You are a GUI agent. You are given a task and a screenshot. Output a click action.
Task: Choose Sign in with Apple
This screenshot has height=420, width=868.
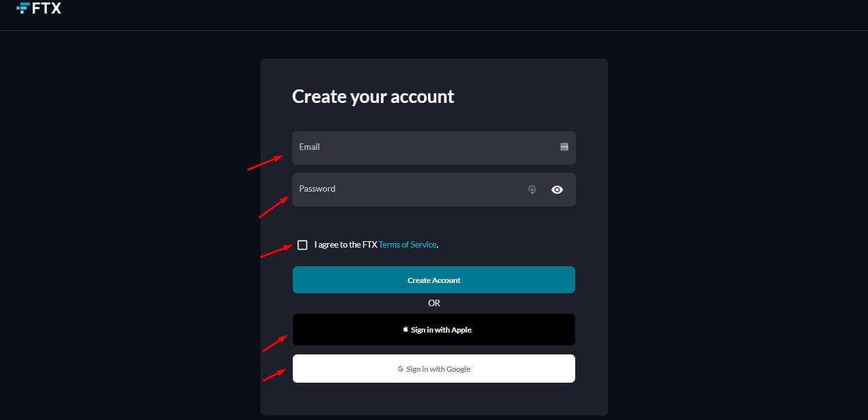point(434,329)
